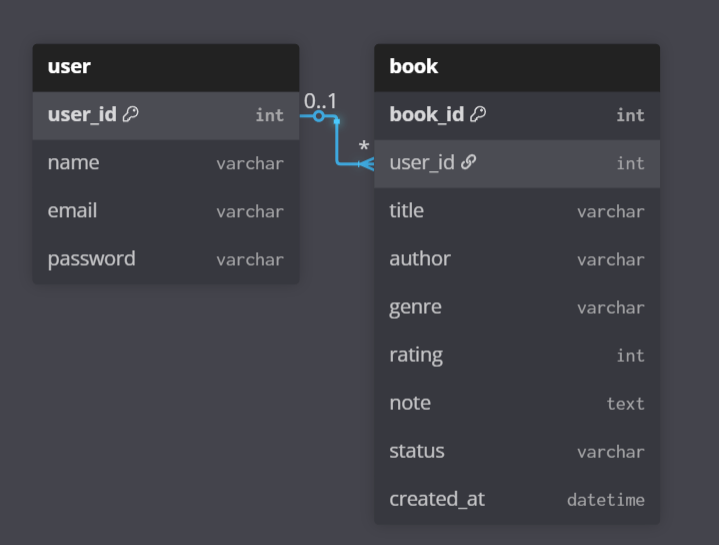Click the varchar type of title
This screenshot has height=545, width=719.
pyautogui.click(x=611, y=212)
